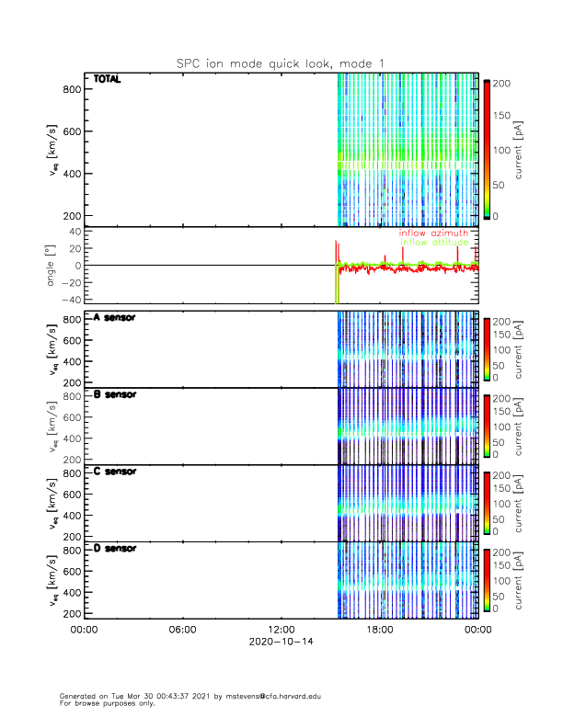The width and height of the screenshot is (563, 728).
Task: Click the date label 2020-10-14
Action: [x=281, y=643]
